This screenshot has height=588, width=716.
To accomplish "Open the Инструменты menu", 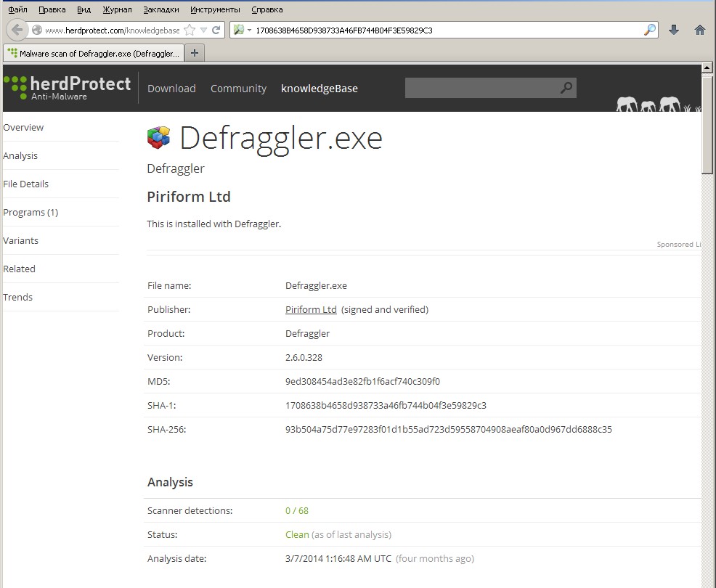I will tap(215, 9).
